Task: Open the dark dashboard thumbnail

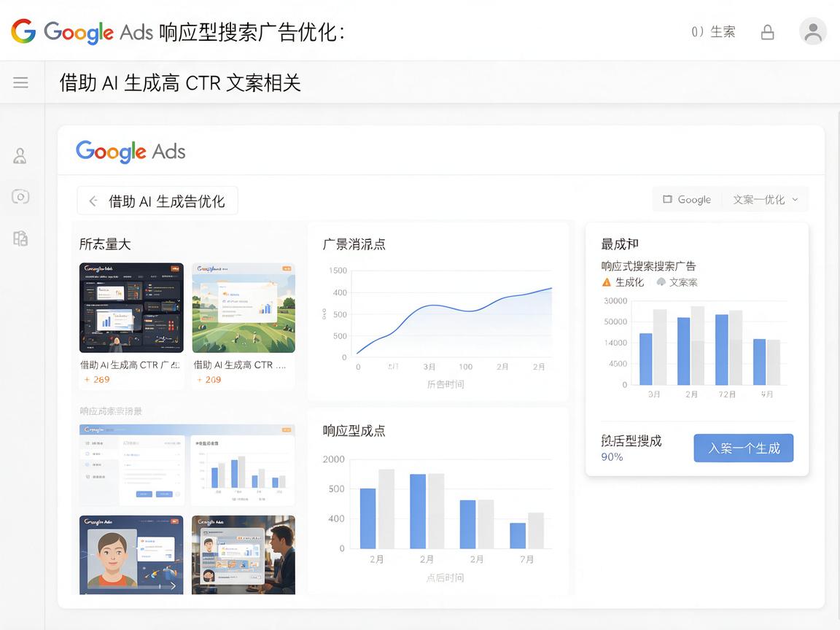Action: coord(131,308)
